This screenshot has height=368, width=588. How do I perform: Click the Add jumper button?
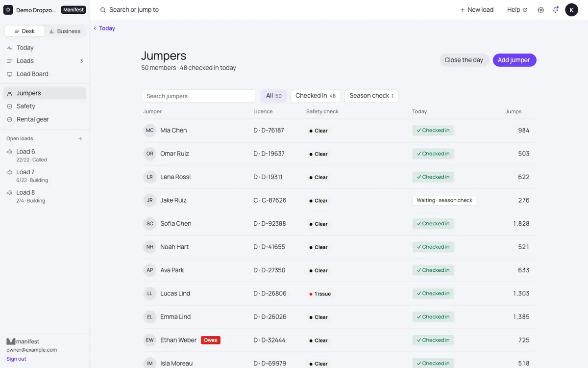tap(514, 60)
